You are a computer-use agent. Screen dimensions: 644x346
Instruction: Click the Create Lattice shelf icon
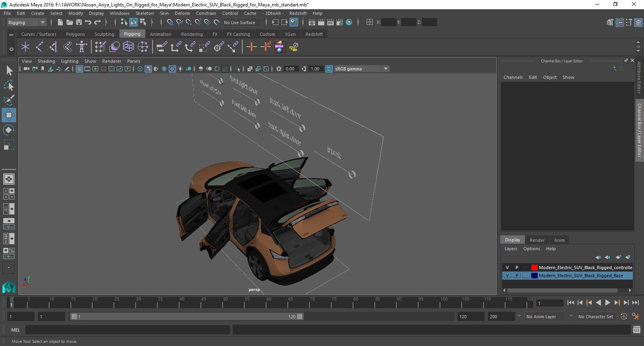tap(128, 47)
